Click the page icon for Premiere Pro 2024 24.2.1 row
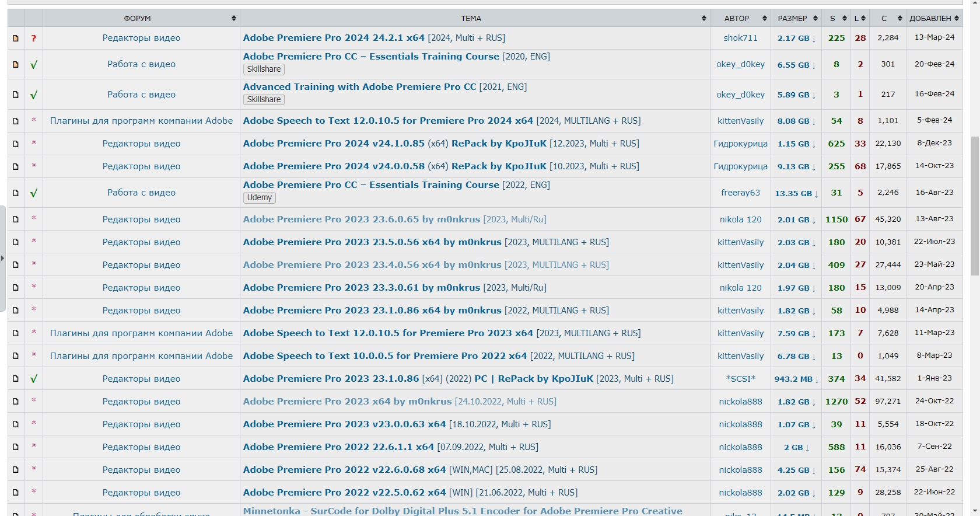 pos(16,38)
